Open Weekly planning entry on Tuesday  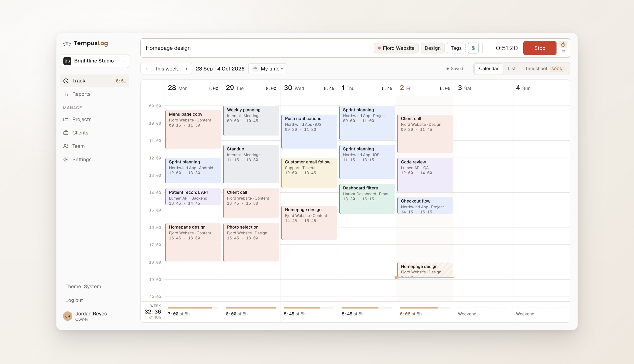pos(251,121)
